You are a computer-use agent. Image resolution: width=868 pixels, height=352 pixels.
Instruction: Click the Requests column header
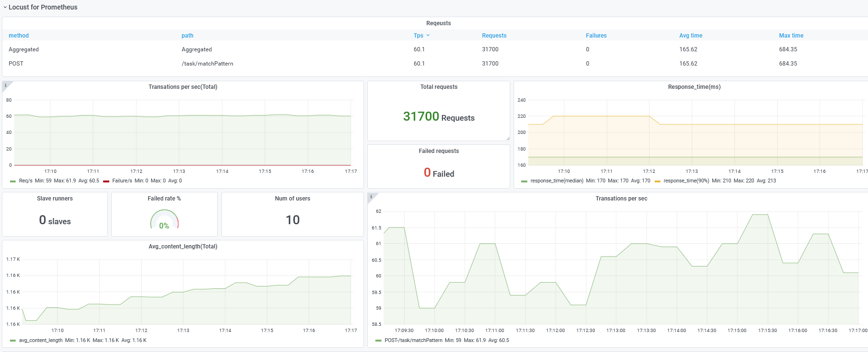494,36
